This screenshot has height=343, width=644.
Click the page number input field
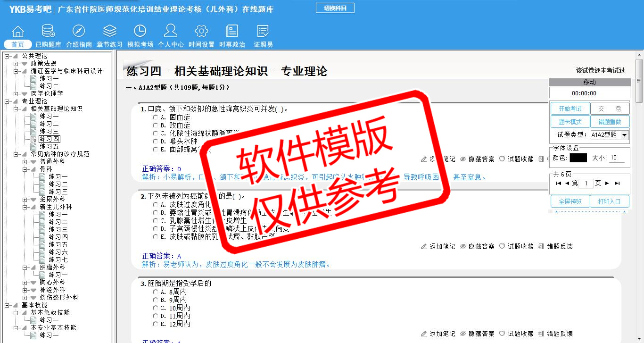pos(586,184)
